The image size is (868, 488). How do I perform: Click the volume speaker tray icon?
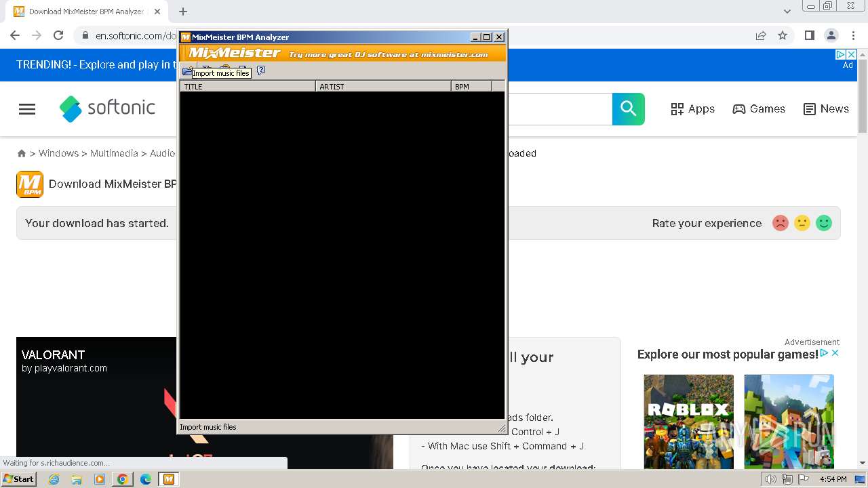coord(770,479)
